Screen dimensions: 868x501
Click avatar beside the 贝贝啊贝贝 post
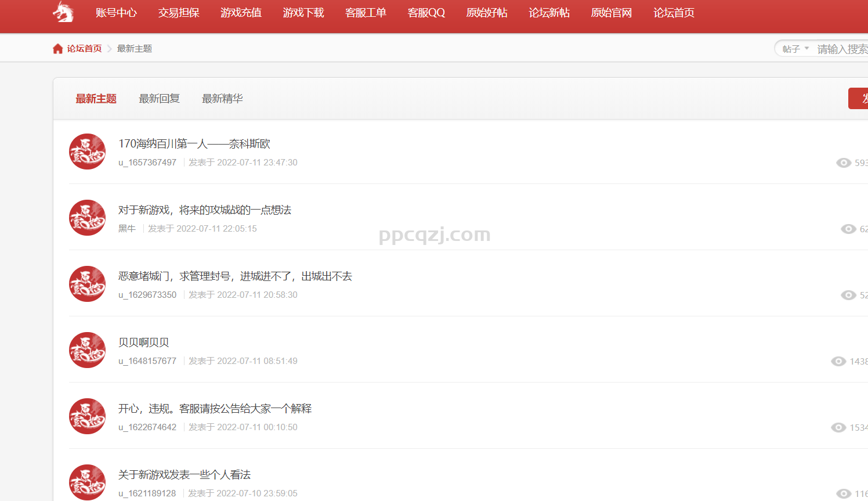tap(87, 350)
